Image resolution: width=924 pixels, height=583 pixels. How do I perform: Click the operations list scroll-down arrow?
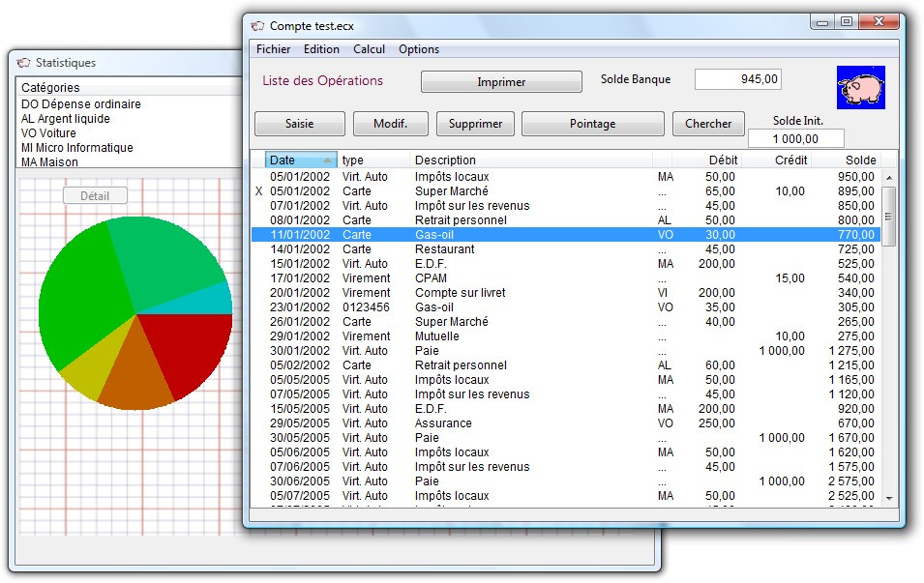tap(889, 498)
